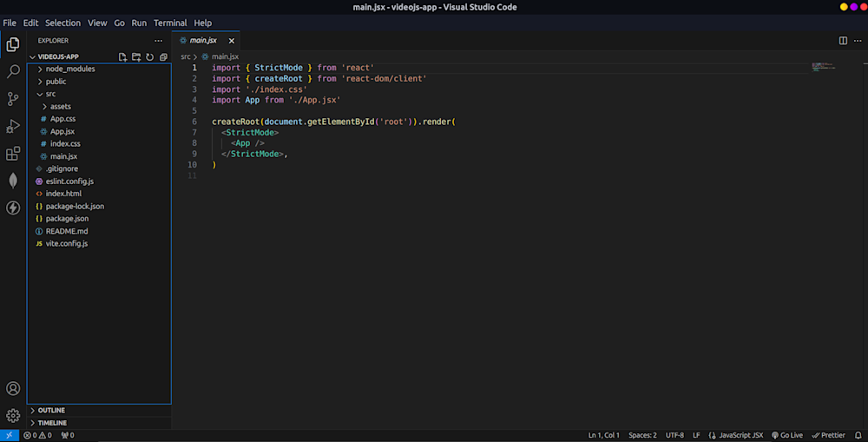Screen dimensions: 868x442
Task: Click line number 8 in the gutter
Action: tap(194, 143)
